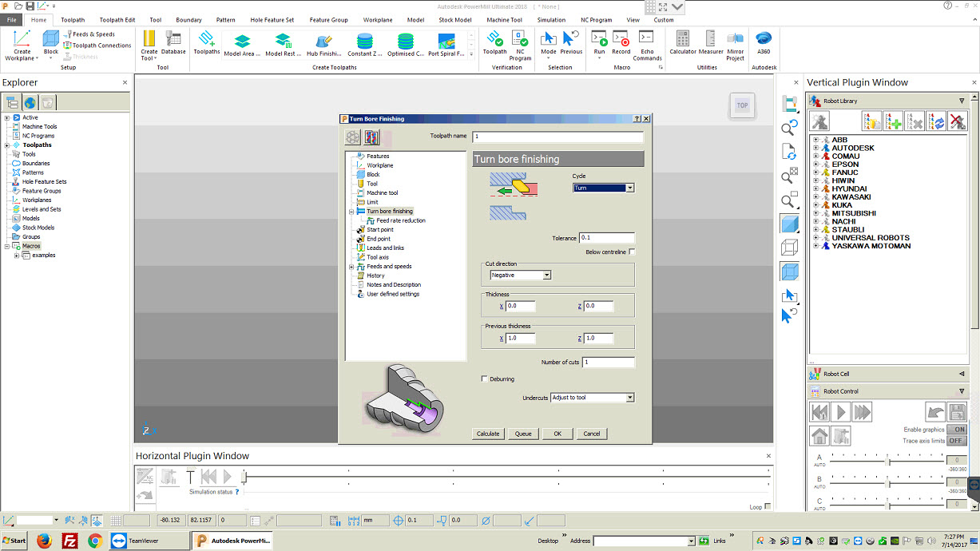Click the wireframe cube icon in the view toolbar
Viewport: 980px width, 551px height.
[789, 248]
